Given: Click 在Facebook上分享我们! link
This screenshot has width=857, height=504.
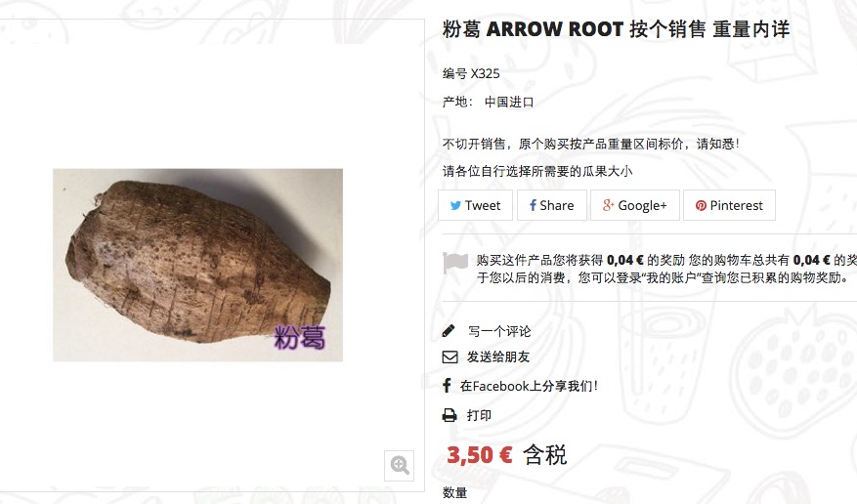Looking at the screenshot, I should [529, 386].
